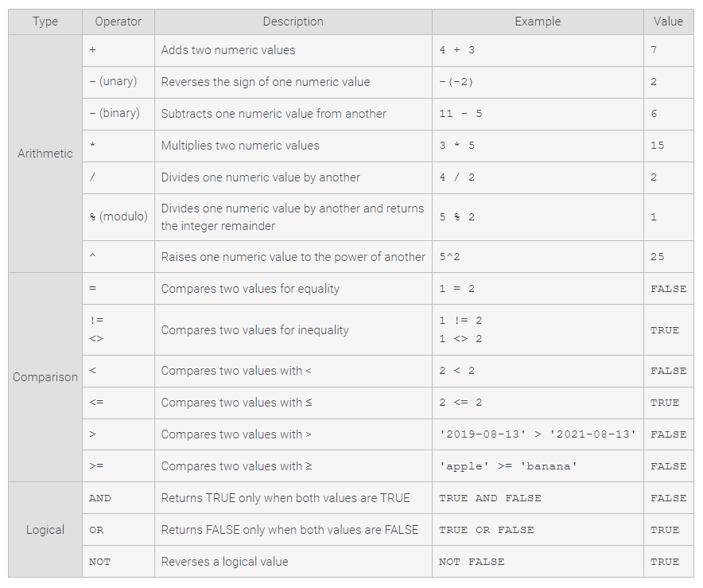Click 'Compares two values for inequality' text
Image resolution: width=703 pixels, height=588 pixels.
click(x=254, y=330)
